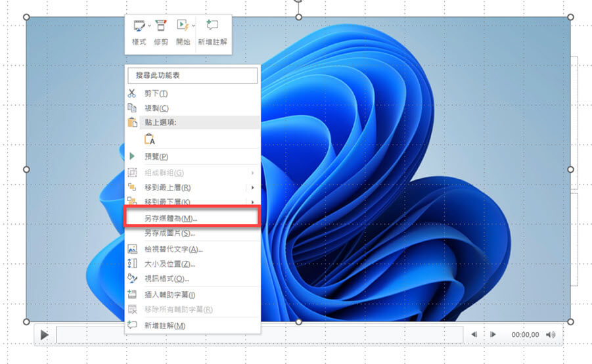Click the video timeline seek bar
This screenshot has width=592, height=364.
pos(260,334)
